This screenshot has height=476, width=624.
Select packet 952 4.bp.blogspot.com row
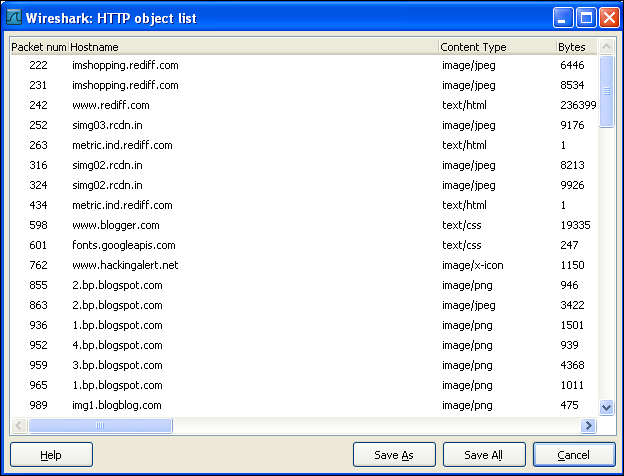coord(304,345)
